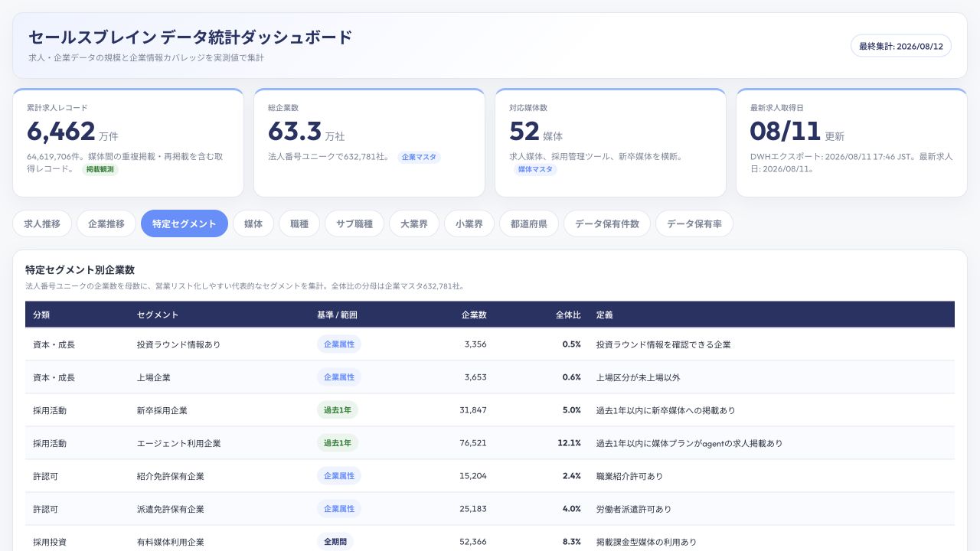Switch to the 小業界 tab
The width and height of the screenshot is (980, 551).
point(469,223)
